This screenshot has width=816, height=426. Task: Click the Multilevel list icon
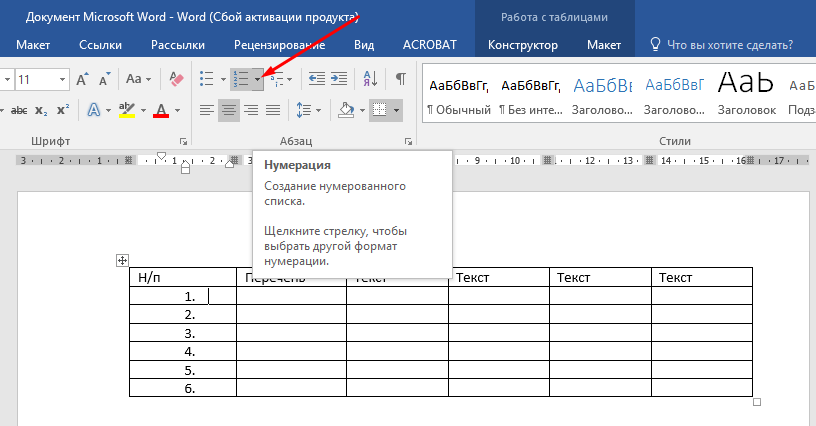[x=277, y=79]
